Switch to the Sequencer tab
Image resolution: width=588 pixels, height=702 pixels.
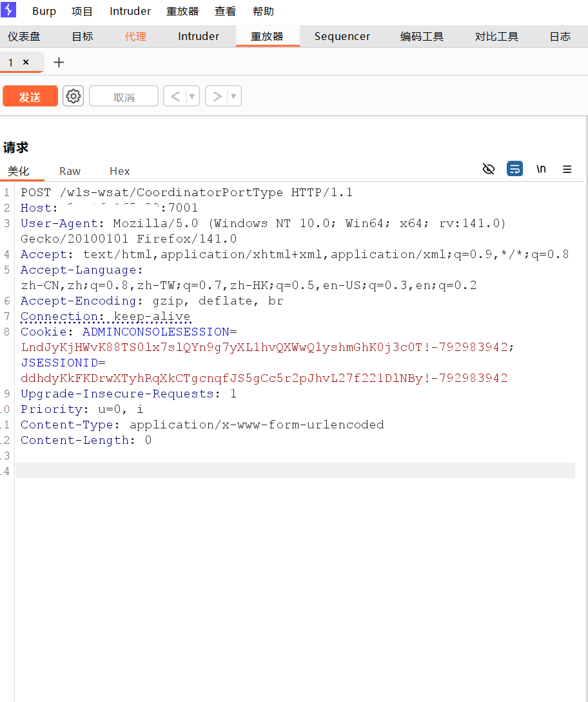tap(342, 36)
